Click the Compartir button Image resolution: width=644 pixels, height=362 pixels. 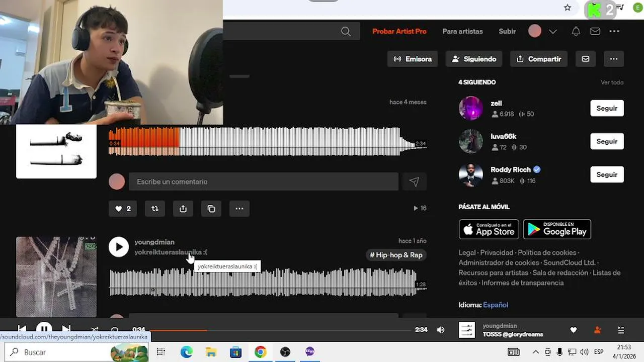(539, 59)
